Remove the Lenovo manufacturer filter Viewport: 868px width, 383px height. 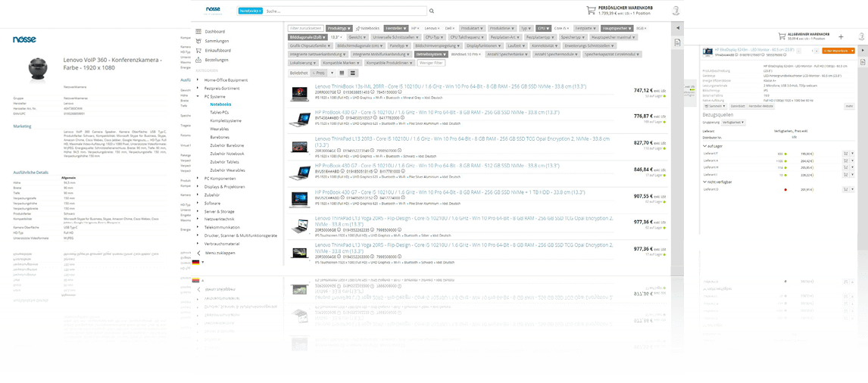[439, 28]
